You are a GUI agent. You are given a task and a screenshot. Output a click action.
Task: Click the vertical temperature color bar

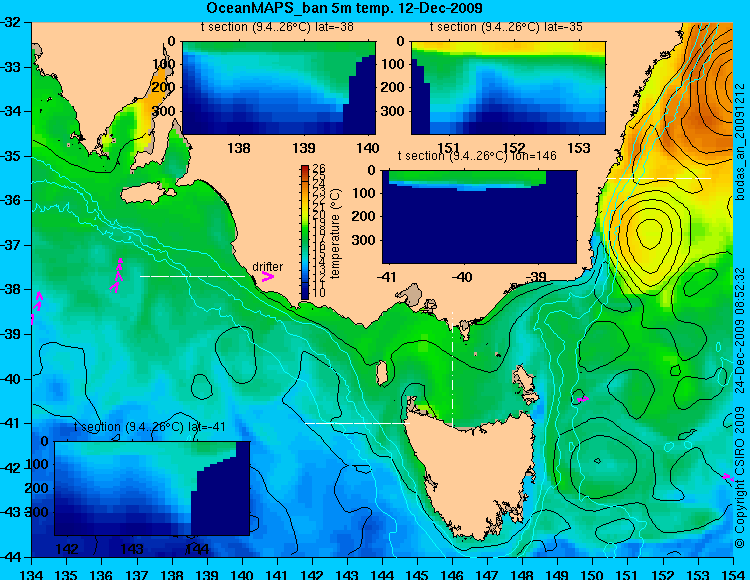(305, 232)
